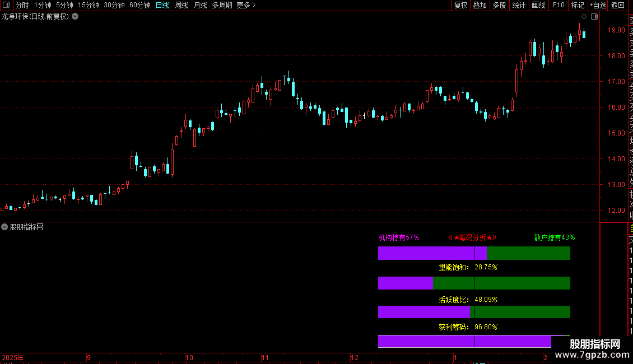Image resolution: width=633 pixels, height=364 pixels.
Task: Click the bar below 活跃度比
Action: tap(474, 312)
